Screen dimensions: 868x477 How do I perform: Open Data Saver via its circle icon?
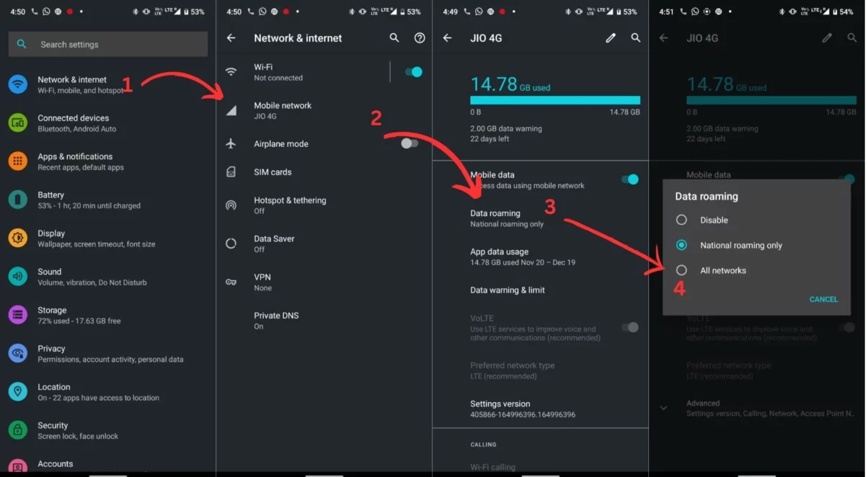pyautogui.click(x=231, y=244)
